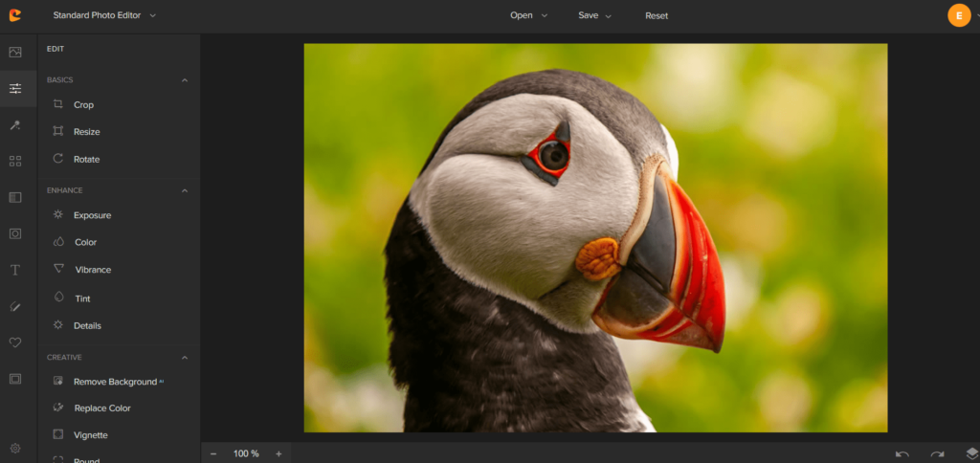The width and height of the screenshot is (980, 463).
Task: Click the Vibrance triangle icon
Action: (x=58, y=269)
